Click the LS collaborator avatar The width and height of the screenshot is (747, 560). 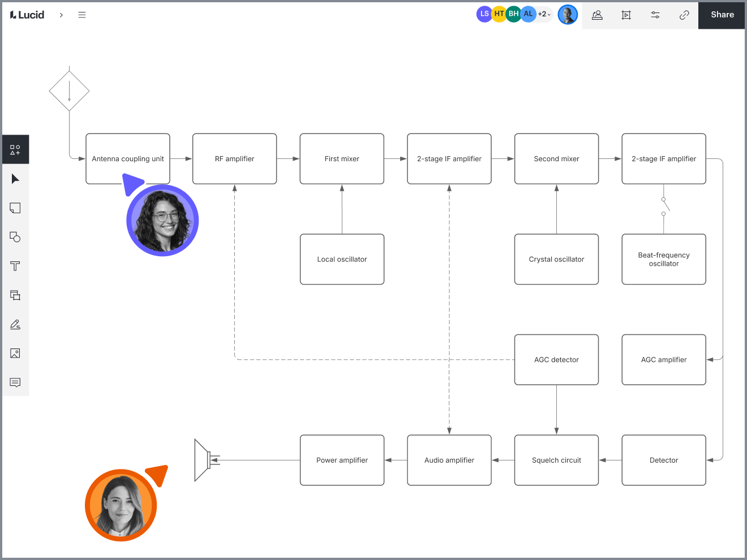(484, 14)
